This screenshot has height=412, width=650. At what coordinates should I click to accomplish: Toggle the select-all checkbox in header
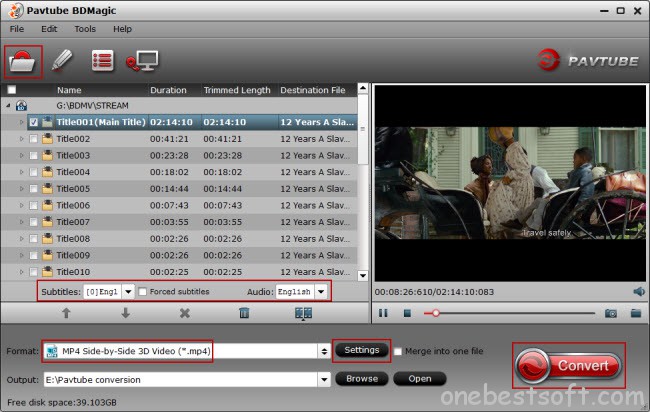click(x=12, y=90)
